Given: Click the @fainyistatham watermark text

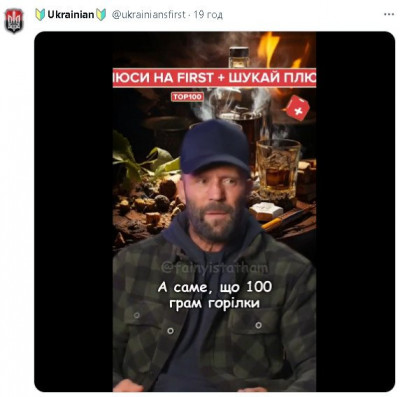Looking at the screenshot, I should [214, 268].
